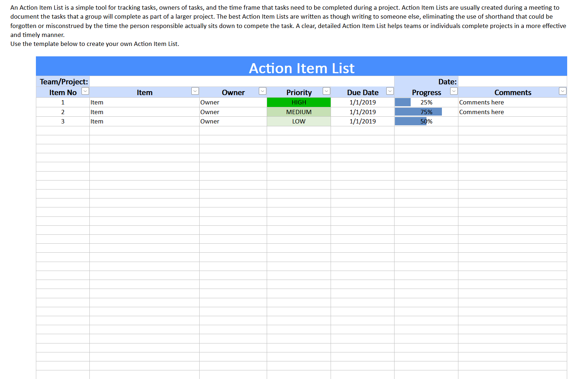Screen dimensions: 588x379
Task: Select the Owner cell in row 3
Action: (x=210, y=121)
